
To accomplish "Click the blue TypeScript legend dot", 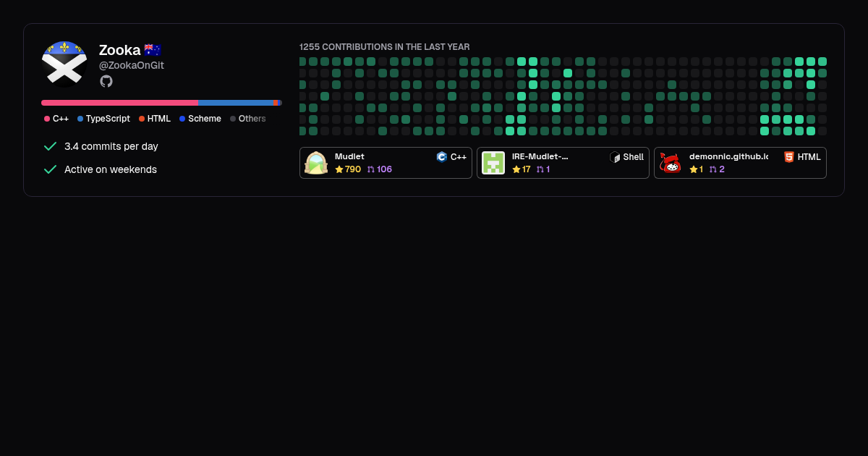I will pos(80,119).
